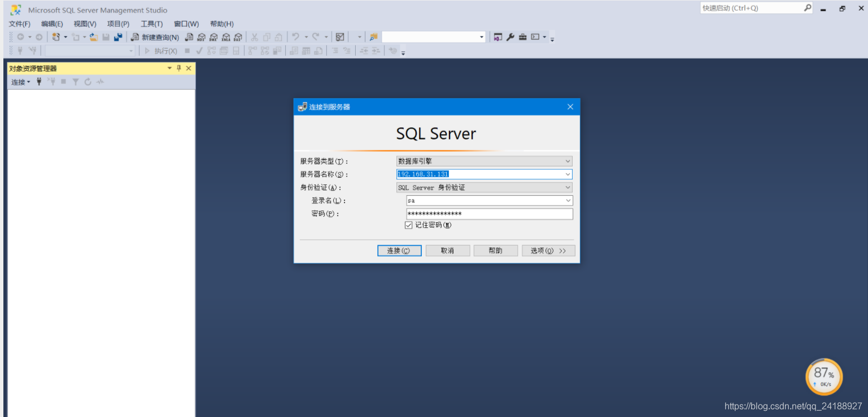
Task: Click the 87% network speed floating widget
Action: (x=824, y=377)
